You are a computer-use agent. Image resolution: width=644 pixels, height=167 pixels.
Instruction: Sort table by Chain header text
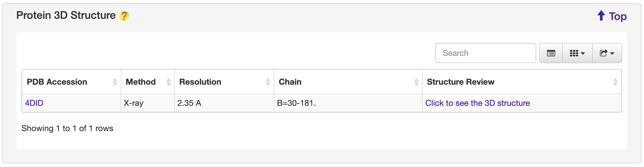pos(290,82)
